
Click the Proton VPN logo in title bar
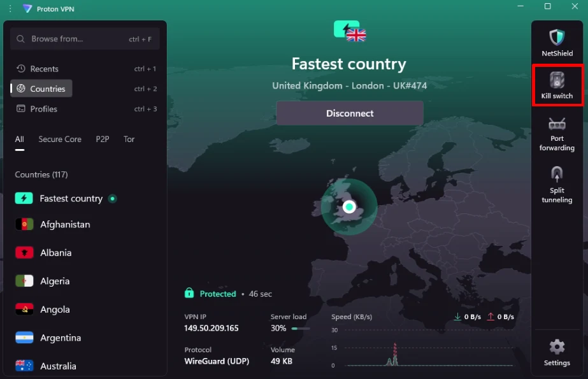pos(27,8)
